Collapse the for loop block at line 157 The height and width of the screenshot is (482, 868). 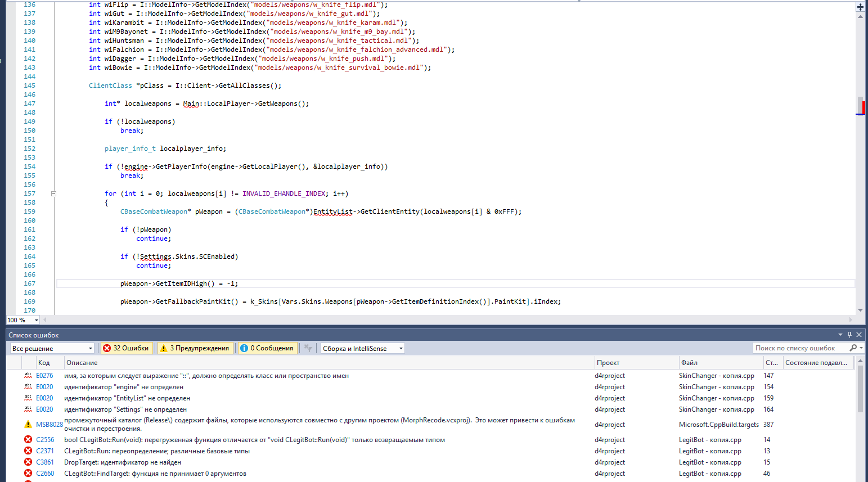54,193
